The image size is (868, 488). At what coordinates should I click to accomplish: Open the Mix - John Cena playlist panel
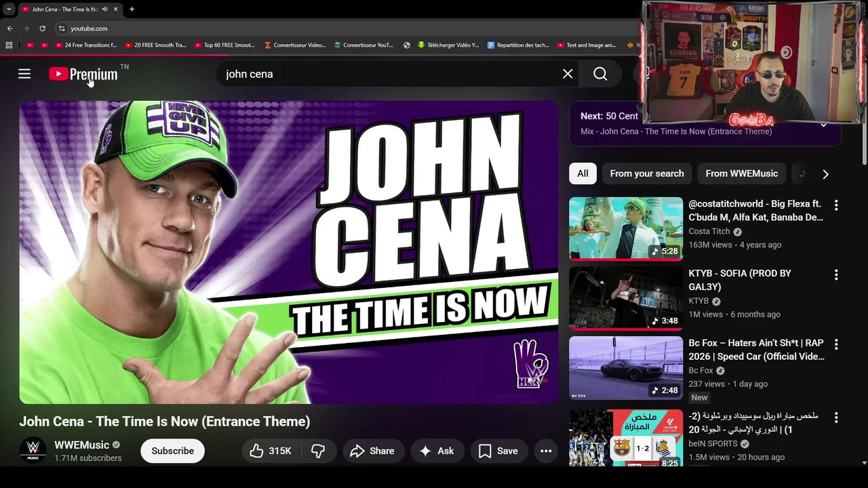[705, 123]
